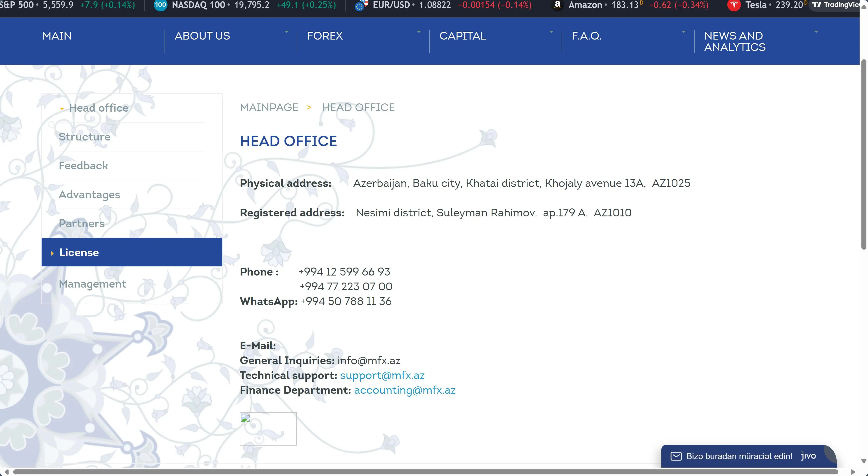
Task: Click the WhatsApp number +994 50 788 11 36
Action: 346,301
